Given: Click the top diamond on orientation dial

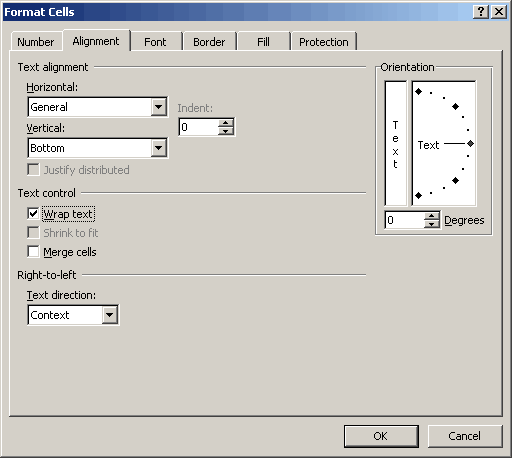Looking at the screenshot, I should pos(419,91).
